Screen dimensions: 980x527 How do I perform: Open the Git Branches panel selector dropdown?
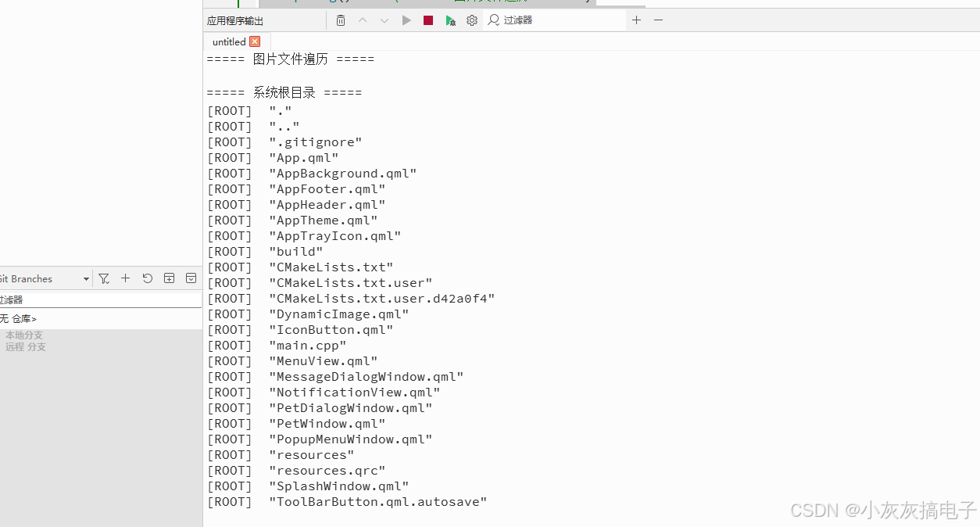point(86,278)
